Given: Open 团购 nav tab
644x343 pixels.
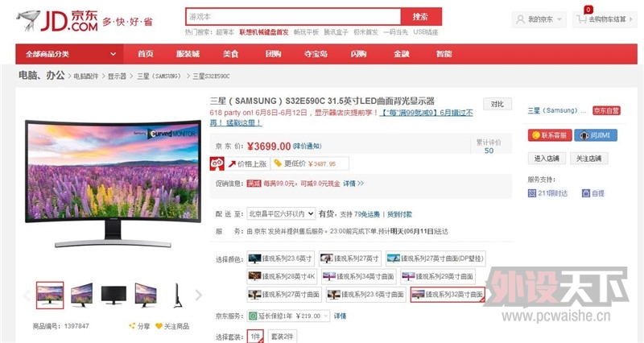Looking at the screenshot, I should (x=273, y=54).
